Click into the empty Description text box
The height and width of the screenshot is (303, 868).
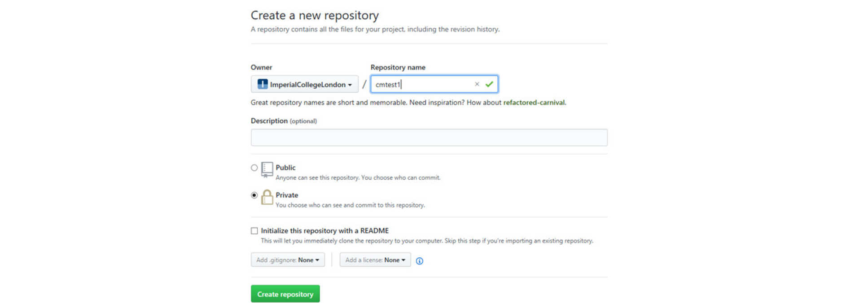(429, 138)
